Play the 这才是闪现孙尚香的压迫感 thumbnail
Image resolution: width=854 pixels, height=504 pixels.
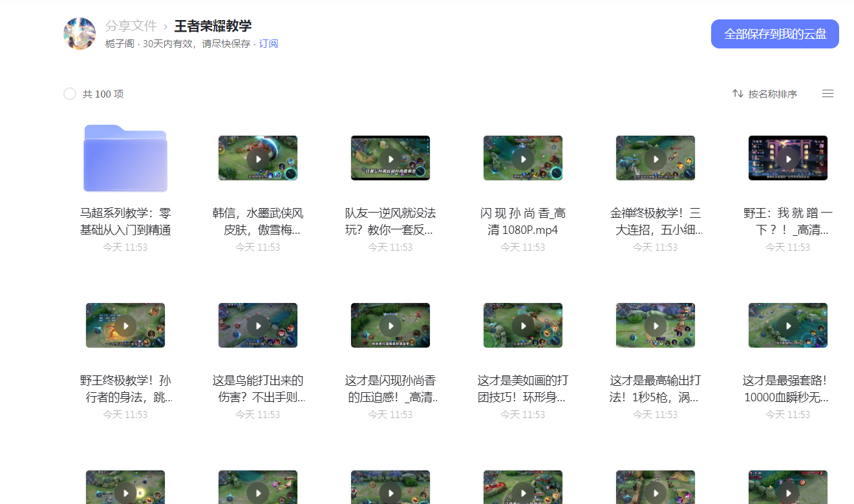pos(390,326)
